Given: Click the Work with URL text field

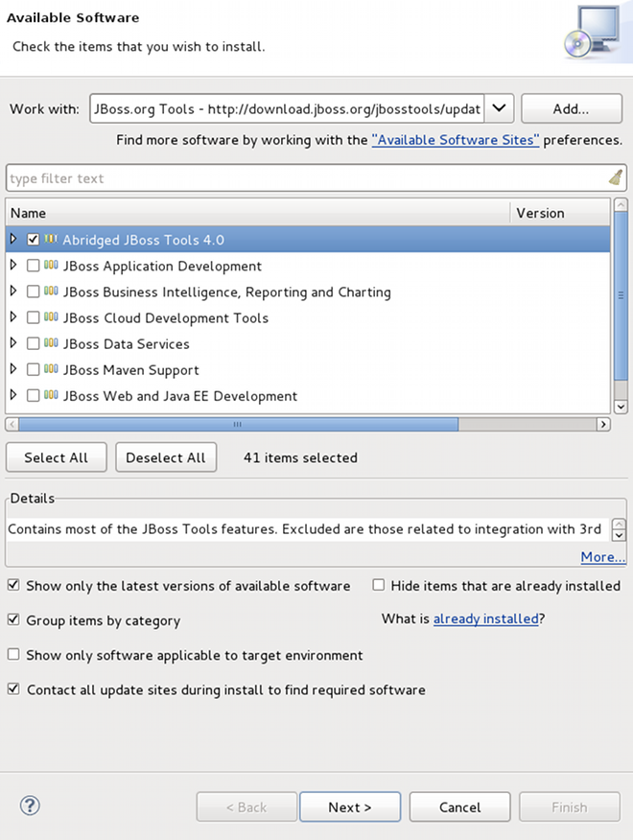Looking at the screenshot, I should (x=288, y=108).
